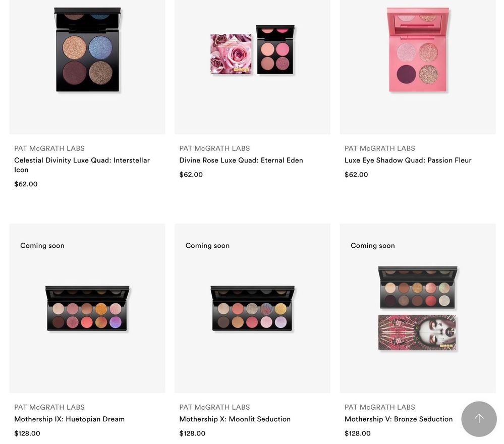Click the Celestial Divinity Luxe Quad: Interstellar Icon title
The height and width of the screenshot is (444, 504).
(82, 164)
